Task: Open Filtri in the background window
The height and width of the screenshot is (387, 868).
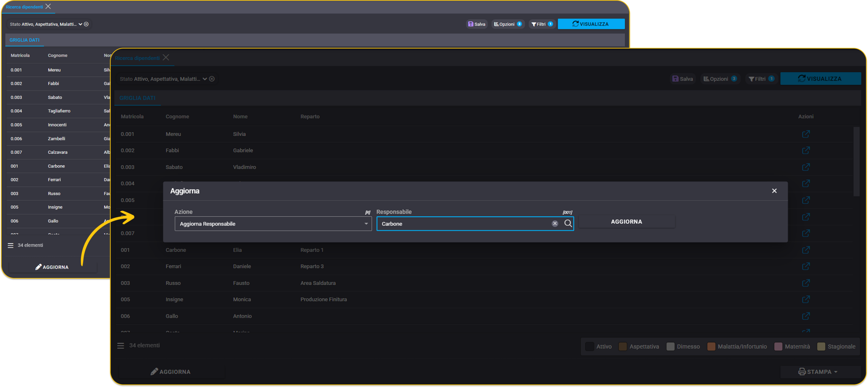Action: click(542, 24)
